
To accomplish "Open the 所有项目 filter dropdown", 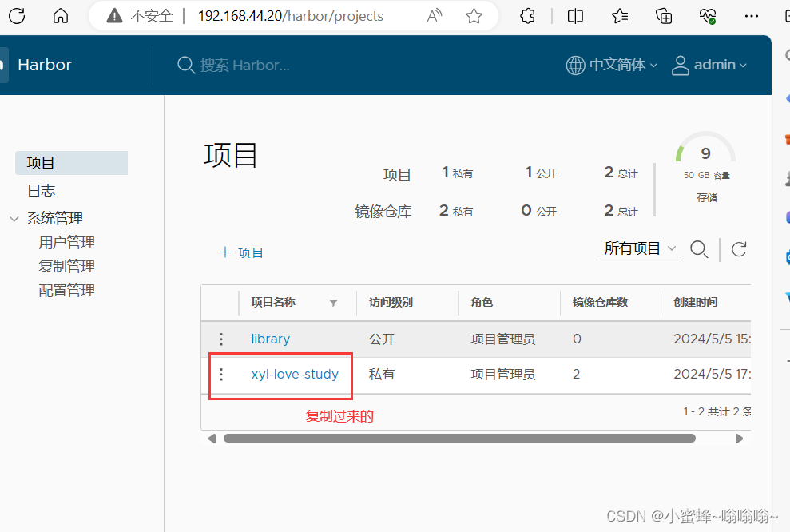I will coord(641,248).
